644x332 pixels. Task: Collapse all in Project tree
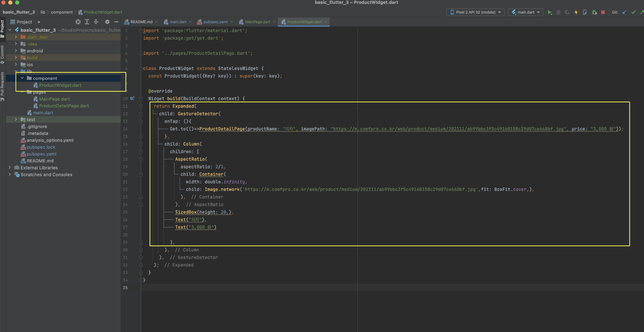point(96,22)
